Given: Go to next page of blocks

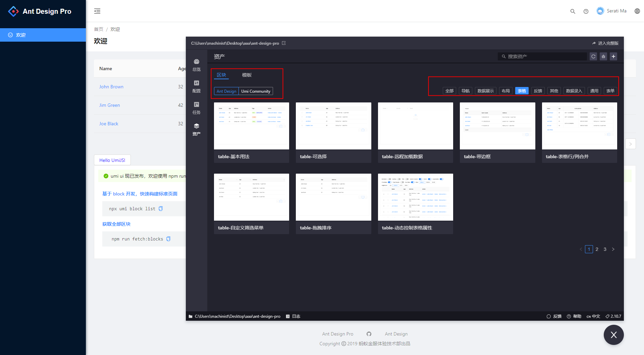Looking at the screenshot, I should click(x=613, y=249).
